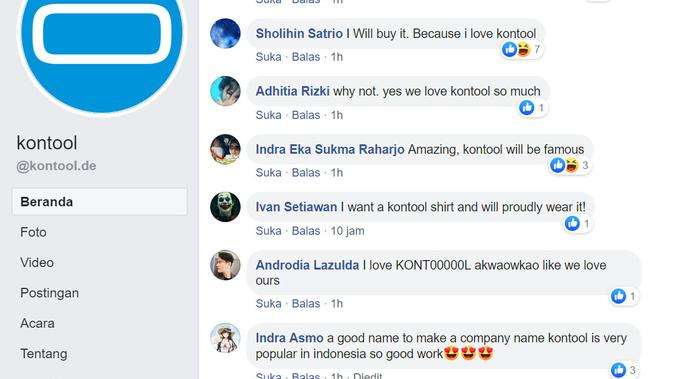Open Indra Eka Sukma Raharjo's avatar
673x379 pixels.
[225, 149]
